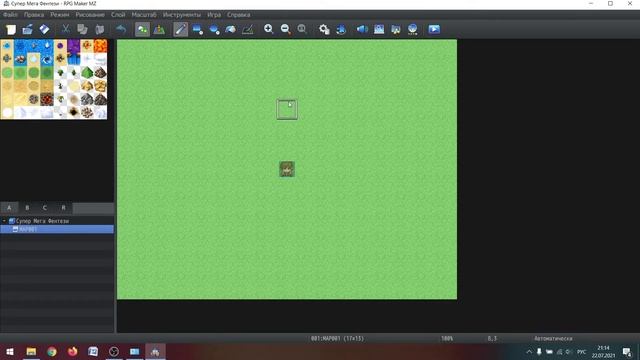The height and width of the screenshot is (360, 640).
Task: Collapse the Супер Мега Фентези project tree
Action: tap(4, 221)
